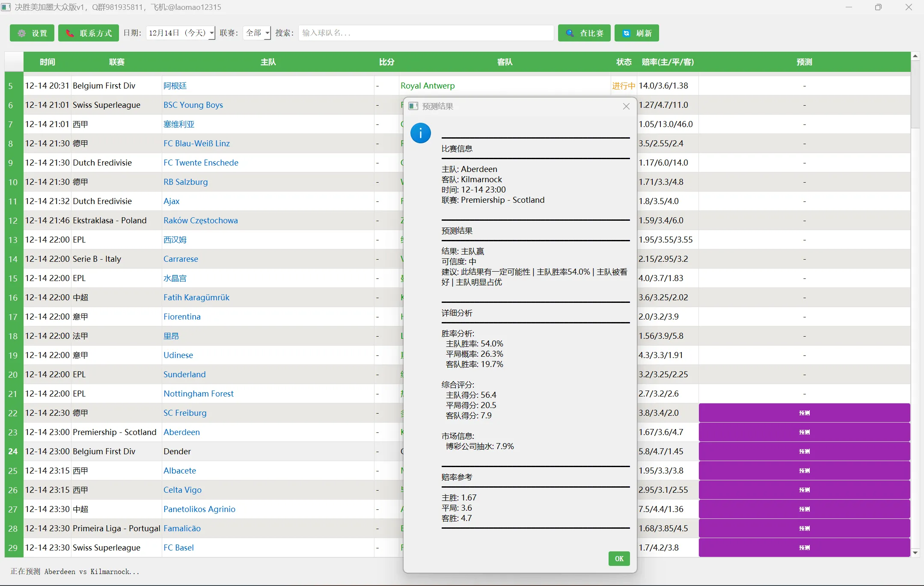Close the 预测结果 dialog with X
924x586 pixels.
click(626, 107)
